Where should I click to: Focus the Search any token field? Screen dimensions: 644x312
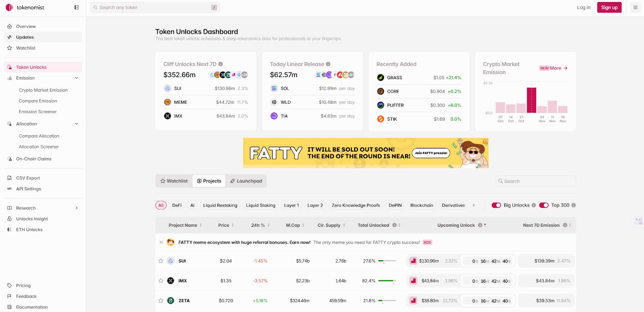click(155, 7)
